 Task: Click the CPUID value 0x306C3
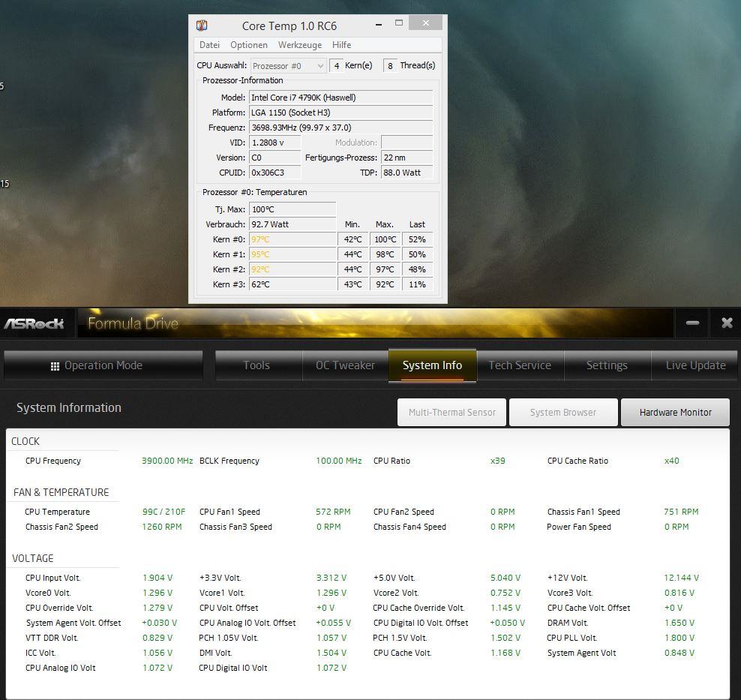click(275, 173)
